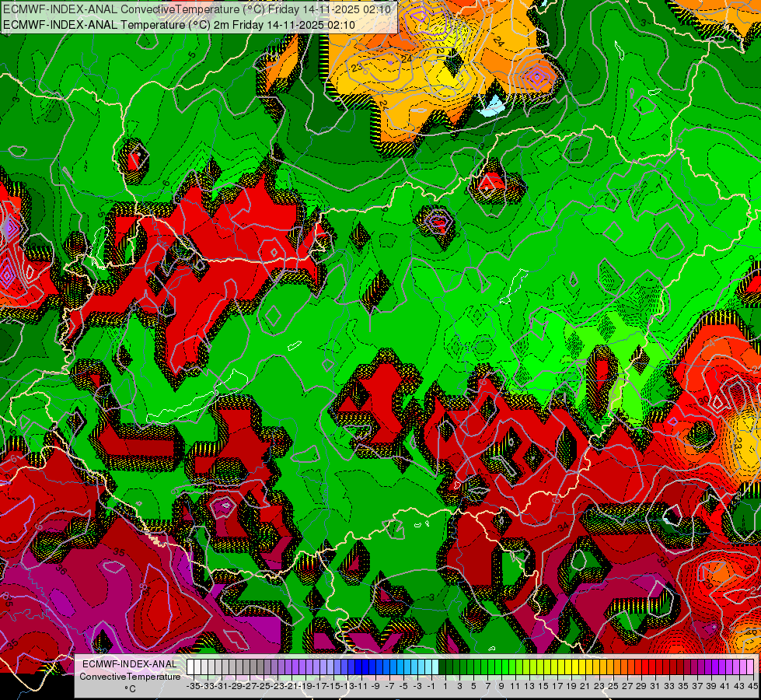761x700 pixels.
Task: Click the legend value -25
Action: [x=263, y=686]
